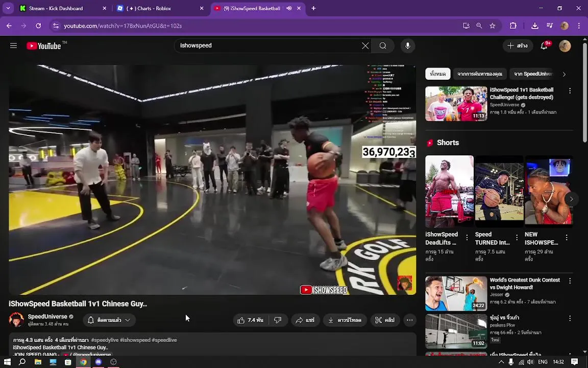Open SpeedUniverse channel name link
Viewport: 588px width, 368px height.
coord(47,316)
